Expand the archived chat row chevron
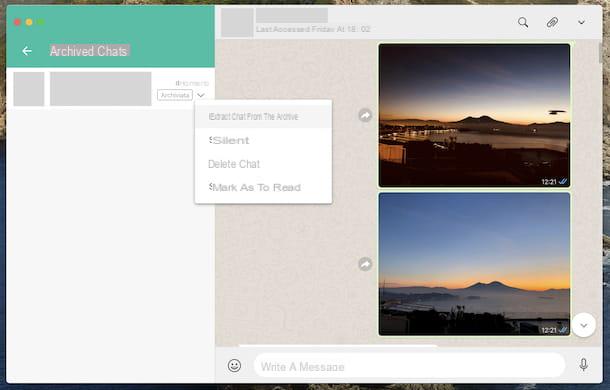Viewport: 610px width, 390px height. 201,95
